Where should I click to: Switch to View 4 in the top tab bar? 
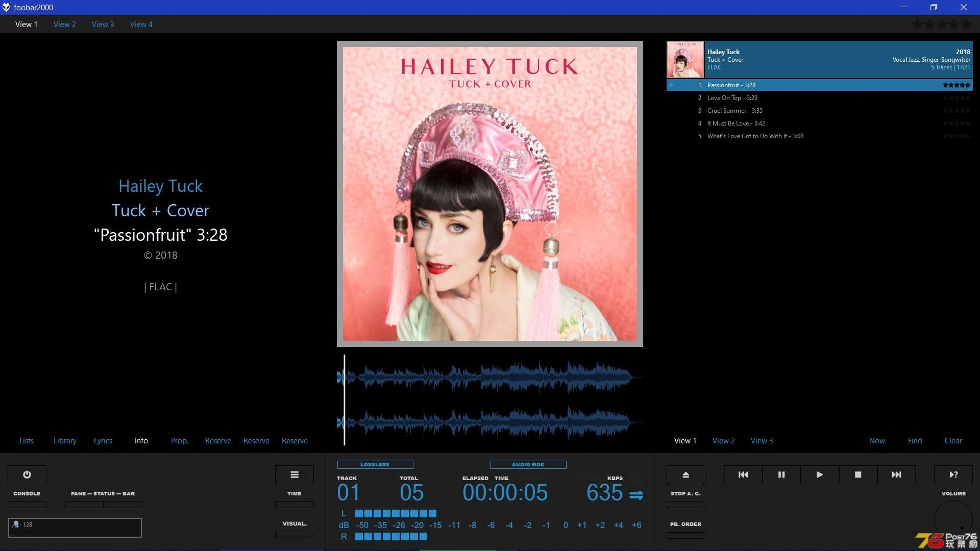141,24
